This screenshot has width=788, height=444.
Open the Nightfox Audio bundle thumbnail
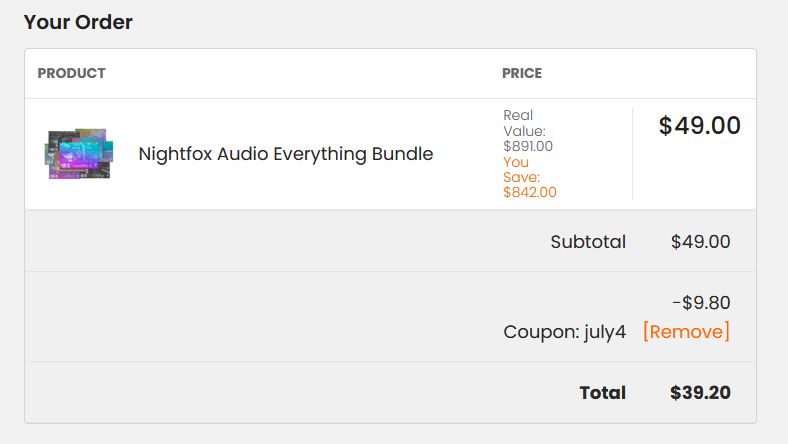[78, 154]
